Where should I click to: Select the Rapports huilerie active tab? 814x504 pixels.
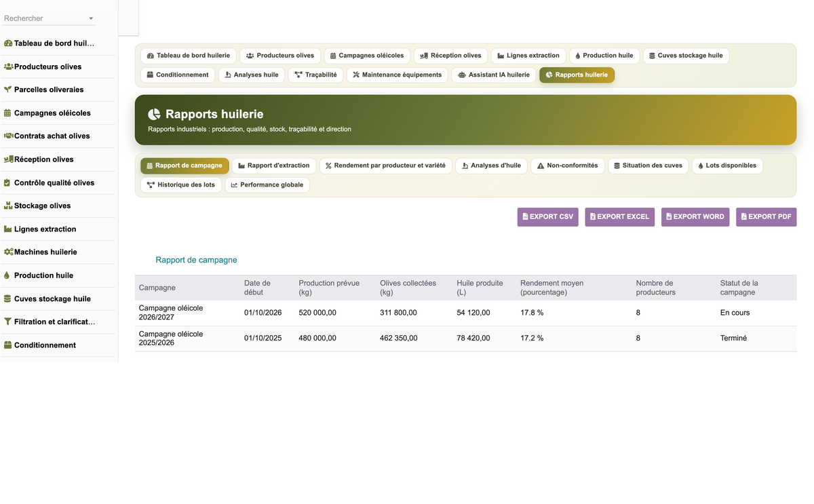point(577,75)
